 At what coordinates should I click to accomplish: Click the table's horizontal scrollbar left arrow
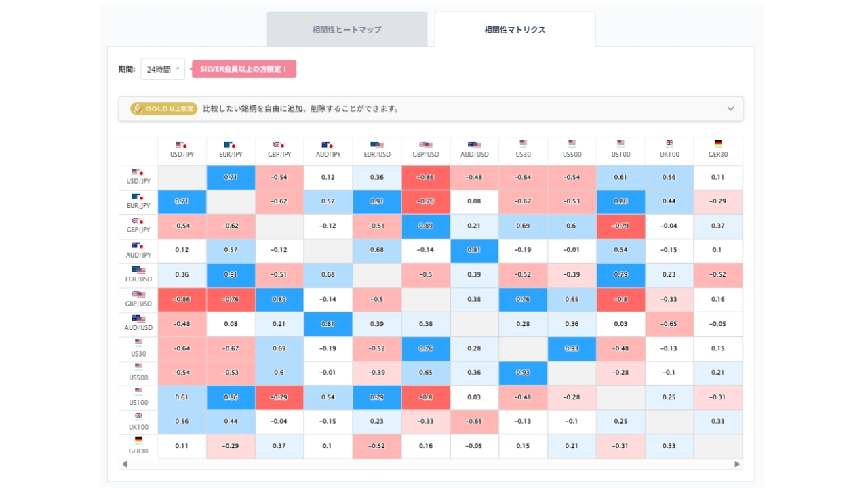coord(125,464)
